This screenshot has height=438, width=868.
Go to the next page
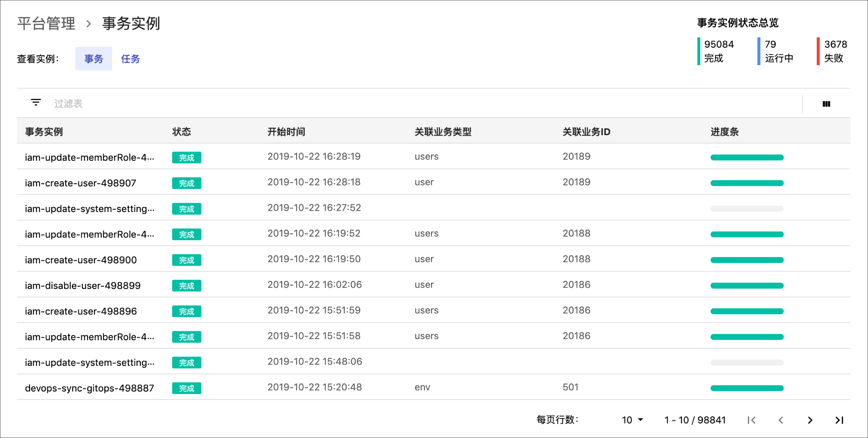pos(810,420)
